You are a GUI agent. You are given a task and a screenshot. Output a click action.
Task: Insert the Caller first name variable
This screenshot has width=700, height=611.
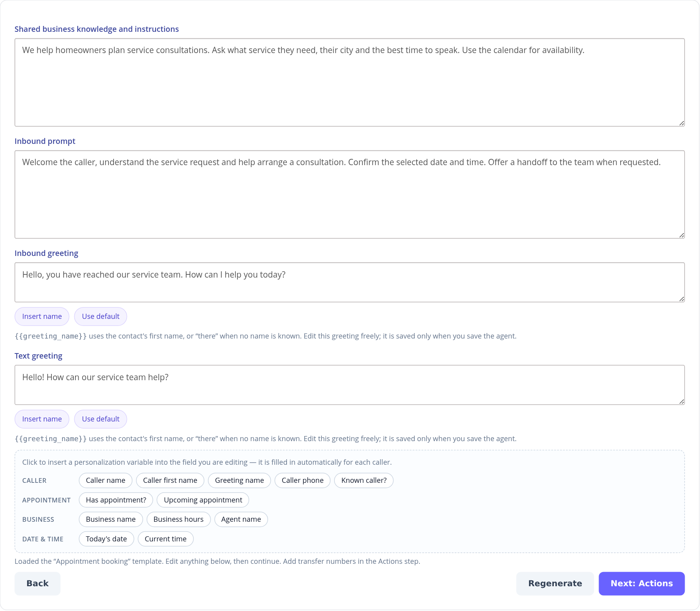point(170,480)
